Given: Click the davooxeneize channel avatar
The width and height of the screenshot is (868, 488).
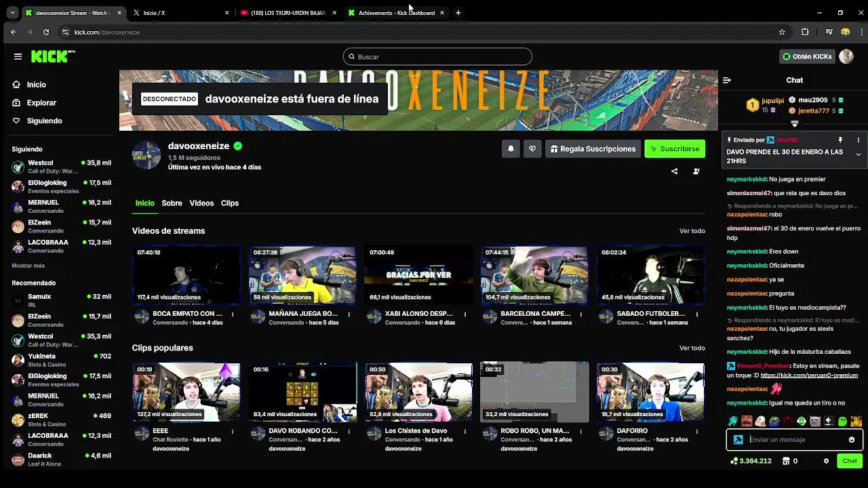Looking at the screenshot, I should pos(146,155).
